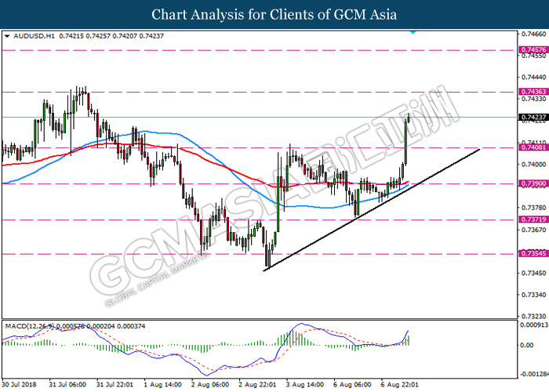Click the 0.73340 price axis value
The width and height of the screenshot is (549, 392).
[x=533, y=295]
